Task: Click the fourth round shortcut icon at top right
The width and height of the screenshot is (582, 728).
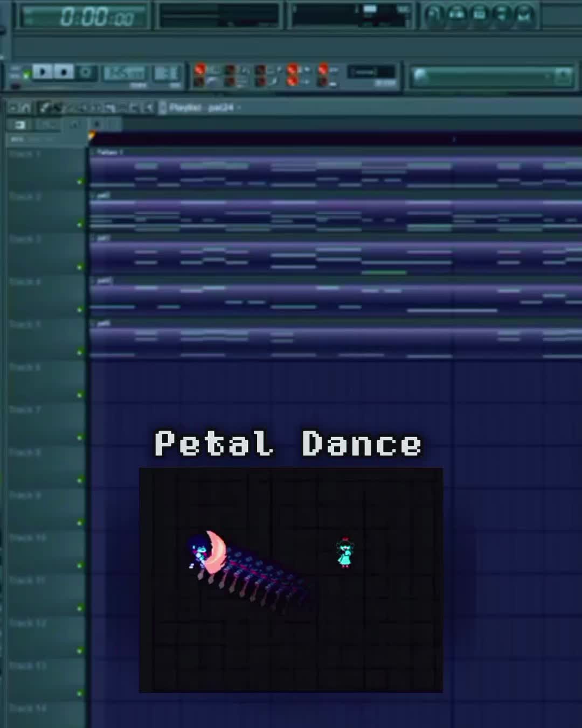Action: 502,15
